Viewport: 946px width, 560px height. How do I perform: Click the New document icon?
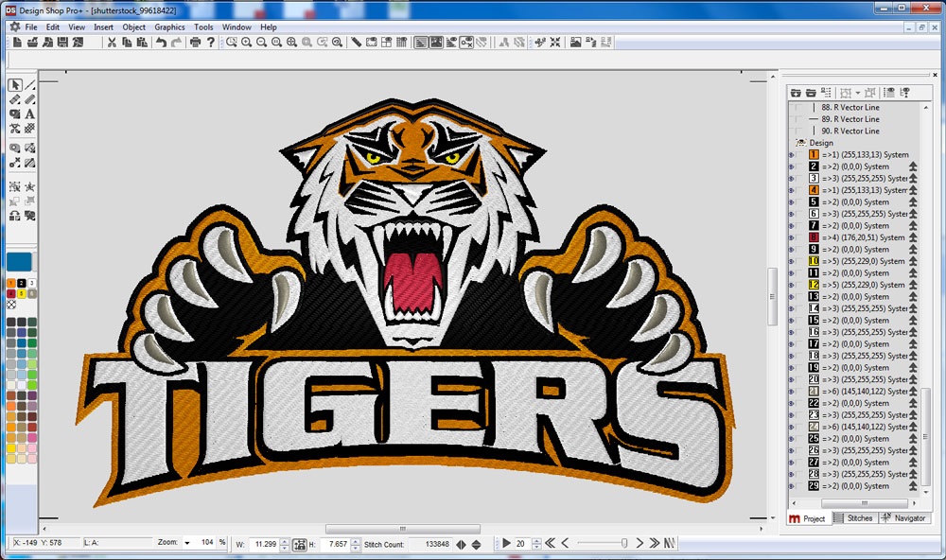17,43
